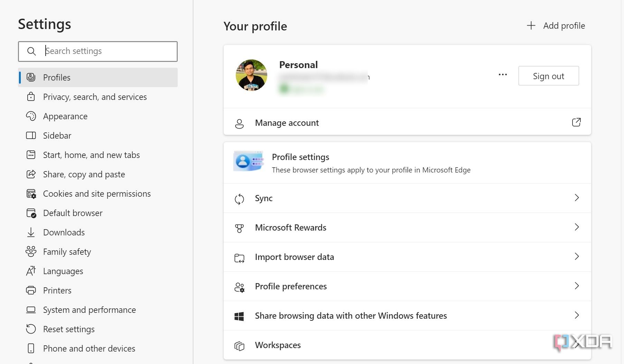Screen dimensions: 624x364
Task: Open Start, home, and new tabs section
Action: point(98,155)
